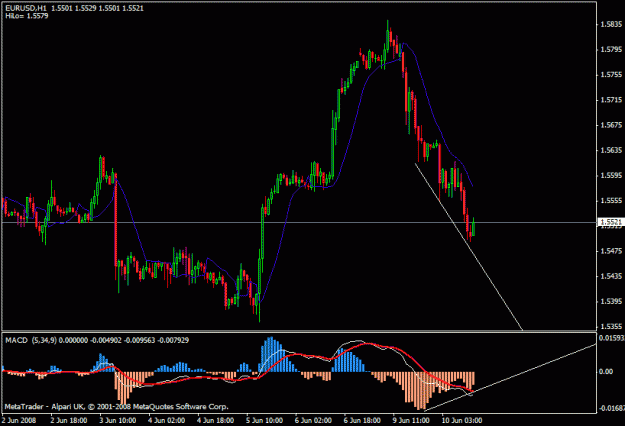Click the 6 Jun 02:00 time label
The height and width of the screenshot is (426, 625).
[x=314, y=420]
